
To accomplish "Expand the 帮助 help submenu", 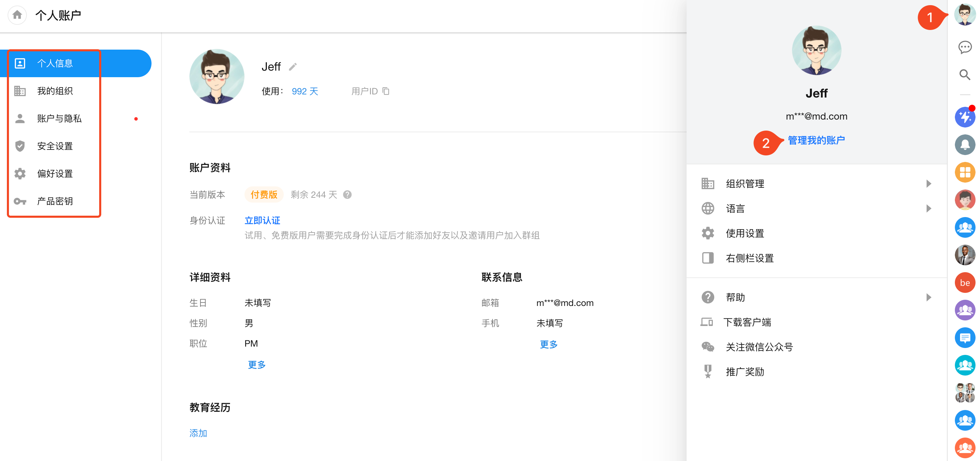I will pyautogui.click(x=929, y=297).
